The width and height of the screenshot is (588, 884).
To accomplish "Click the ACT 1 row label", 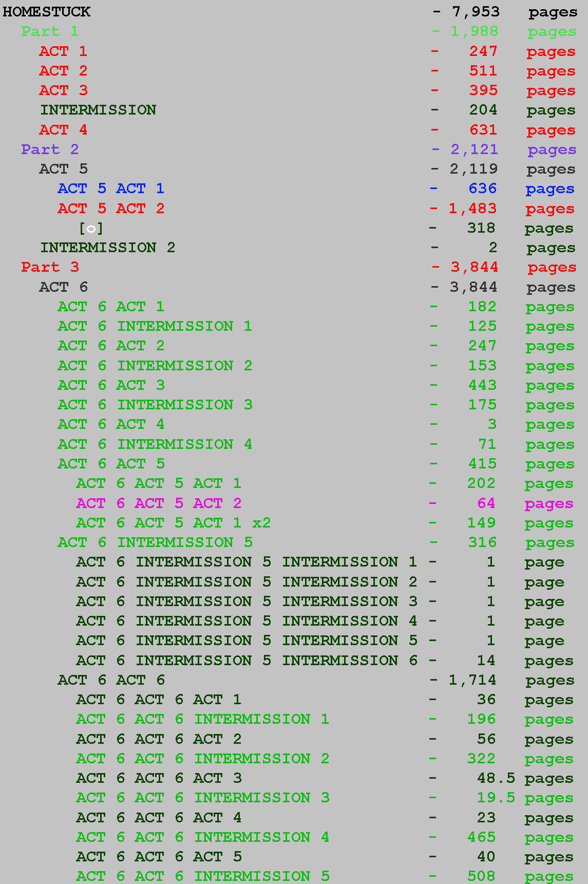I will pyautogui.click(x=63, y=51).
